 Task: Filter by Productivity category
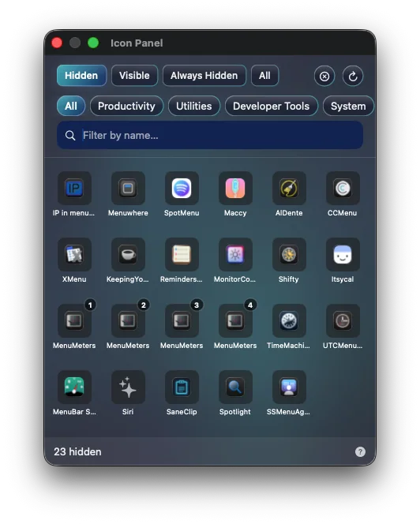126,106
